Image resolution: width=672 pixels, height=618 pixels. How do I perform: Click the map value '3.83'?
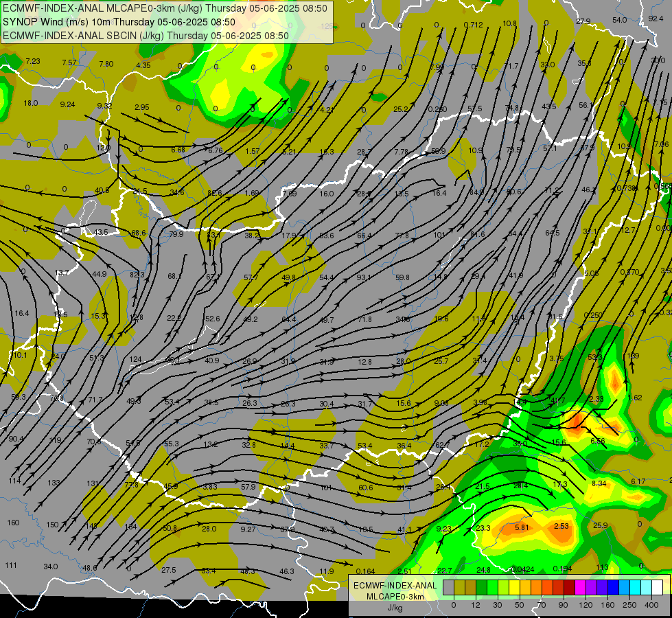point(210,487)
